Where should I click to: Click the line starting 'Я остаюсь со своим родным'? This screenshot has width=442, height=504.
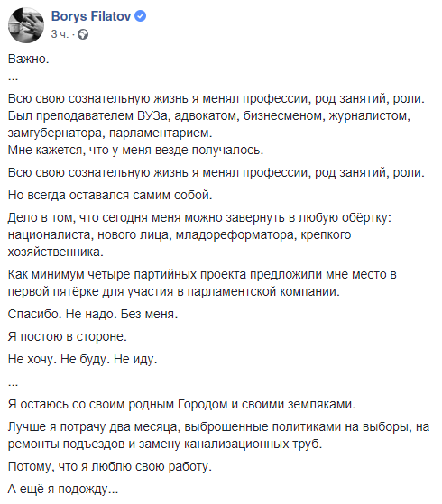click(x=181, y=404)
